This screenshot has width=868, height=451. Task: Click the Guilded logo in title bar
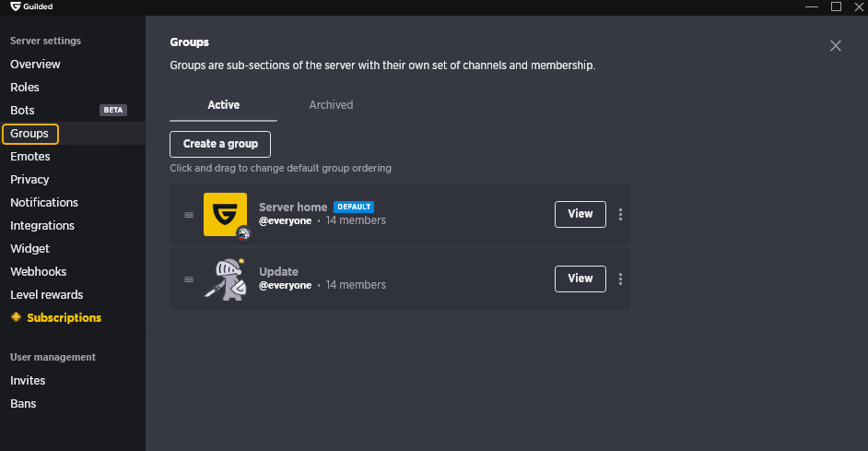click(x=16, y=6)
